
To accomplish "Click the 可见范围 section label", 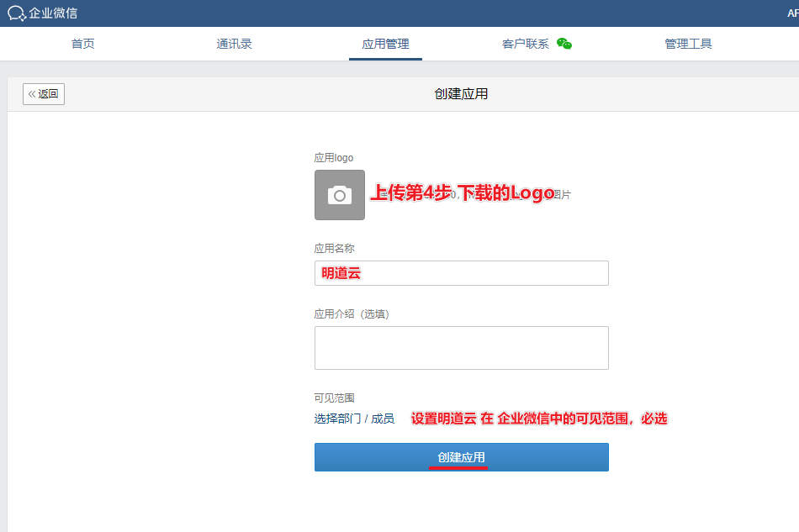I will (x=334, y=398).
